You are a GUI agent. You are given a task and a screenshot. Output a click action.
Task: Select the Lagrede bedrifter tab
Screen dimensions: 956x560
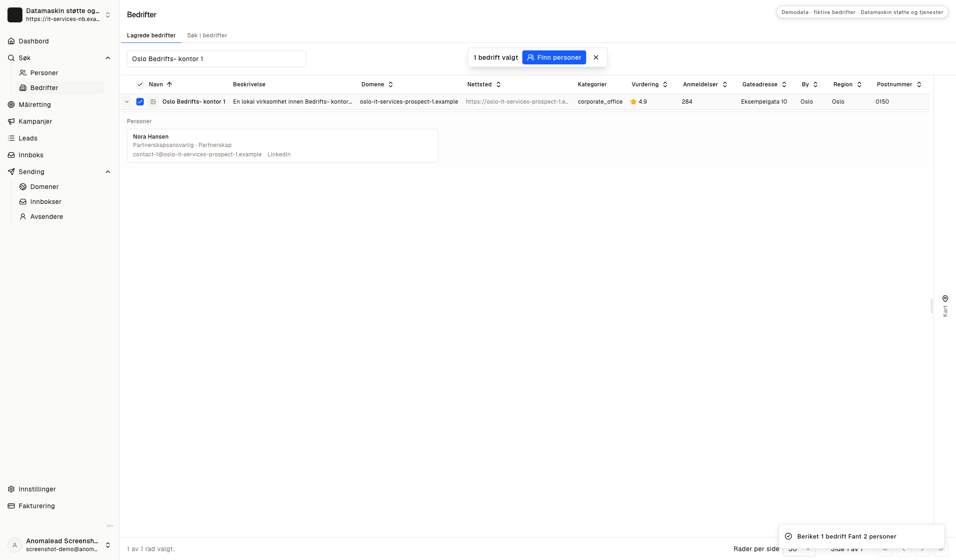point(151,35)
